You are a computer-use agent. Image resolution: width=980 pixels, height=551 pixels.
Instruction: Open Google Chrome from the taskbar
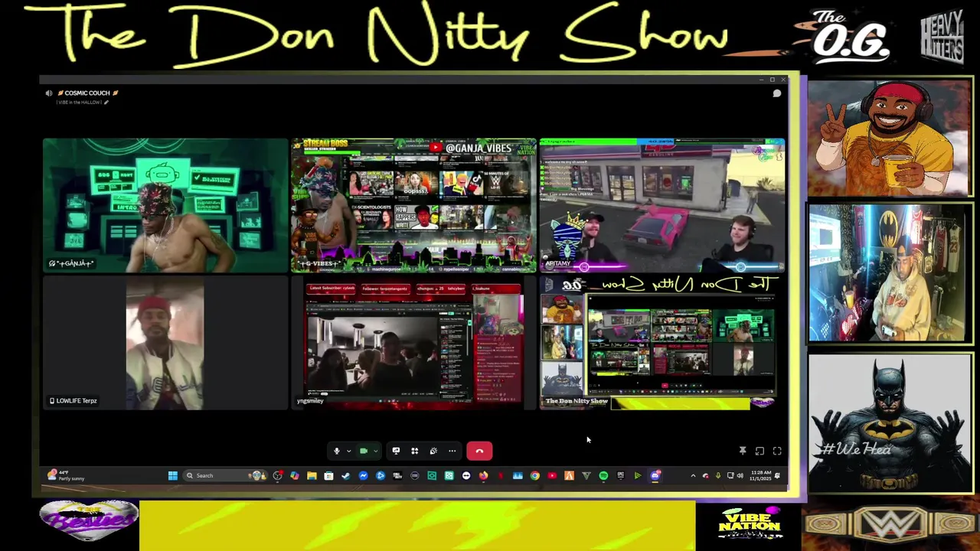[x=535, y=475]
